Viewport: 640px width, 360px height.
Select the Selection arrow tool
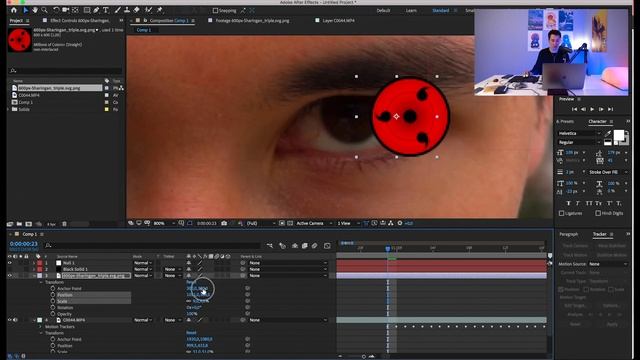pyautogui.click(x=26, y=10)
